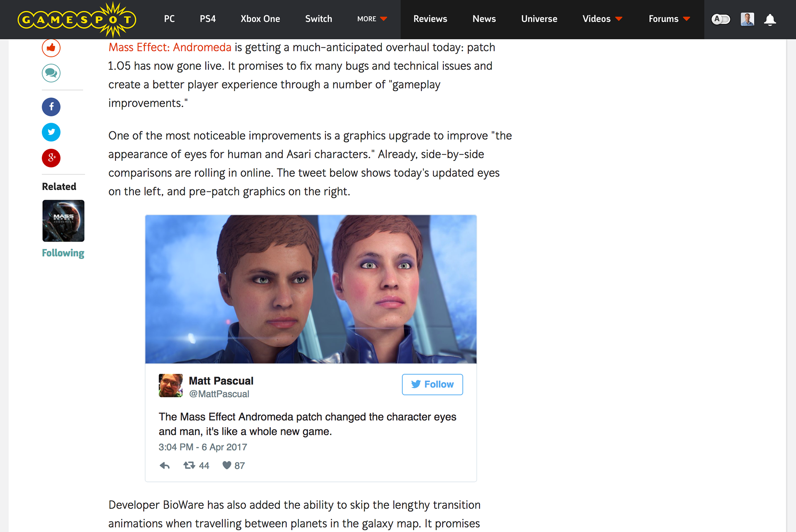Reply to Matt Pascual's tweet
Viewport: 796px width, 532px height.
point(165,465)
